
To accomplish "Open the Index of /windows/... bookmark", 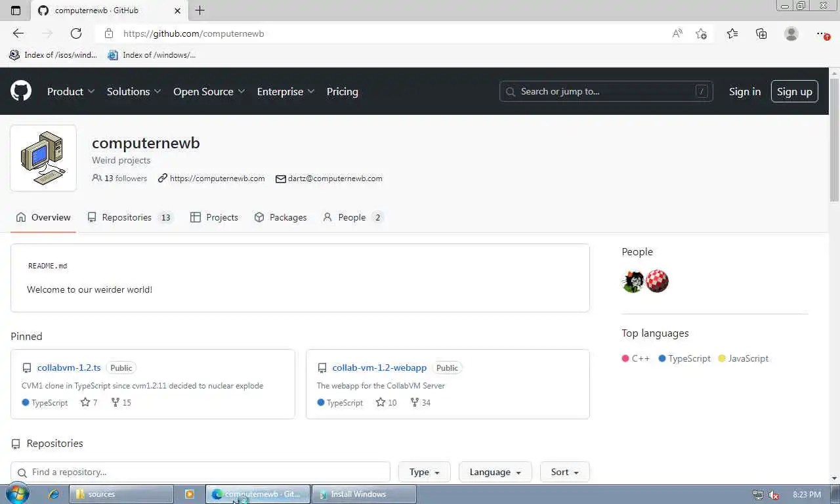I will tap(152, 55).
